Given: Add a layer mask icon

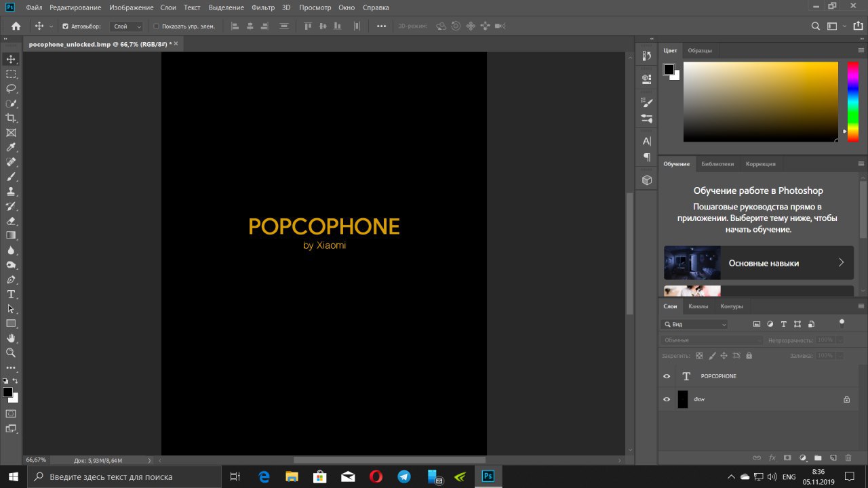Looking at the screenshot, I should (787, 457).
